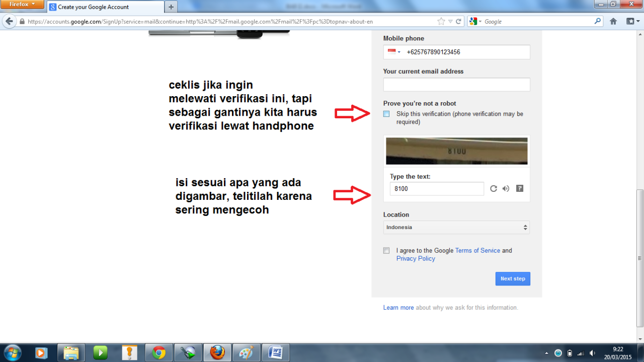Click the captcha Type the text field
The height and width of the screenshot is (362, 644).
[437, 189]
